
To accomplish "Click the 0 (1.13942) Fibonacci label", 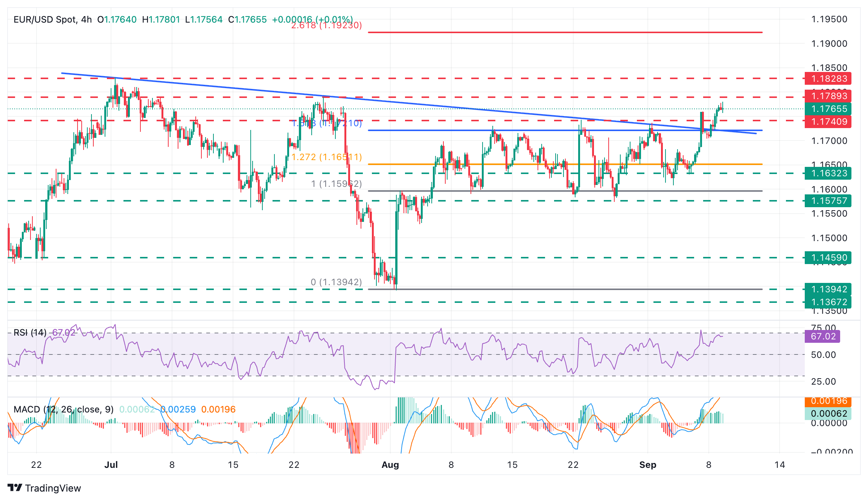I will (336, 282).
